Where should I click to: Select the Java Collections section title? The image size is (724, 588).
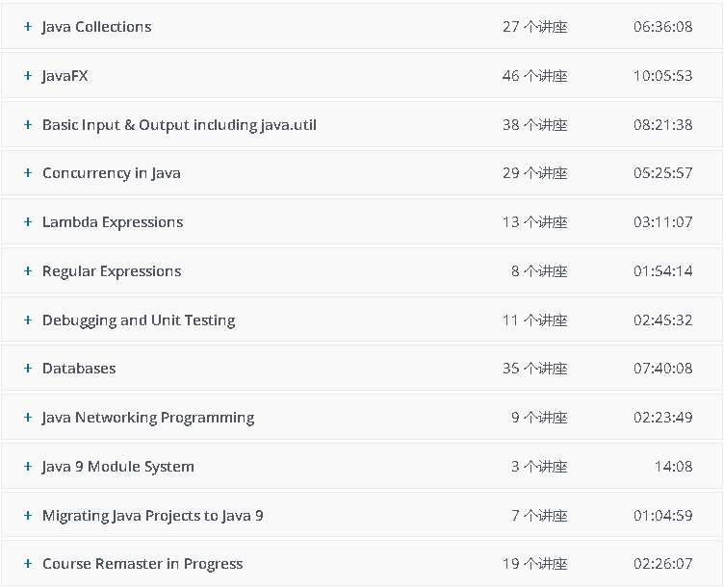tap(96, 27)
